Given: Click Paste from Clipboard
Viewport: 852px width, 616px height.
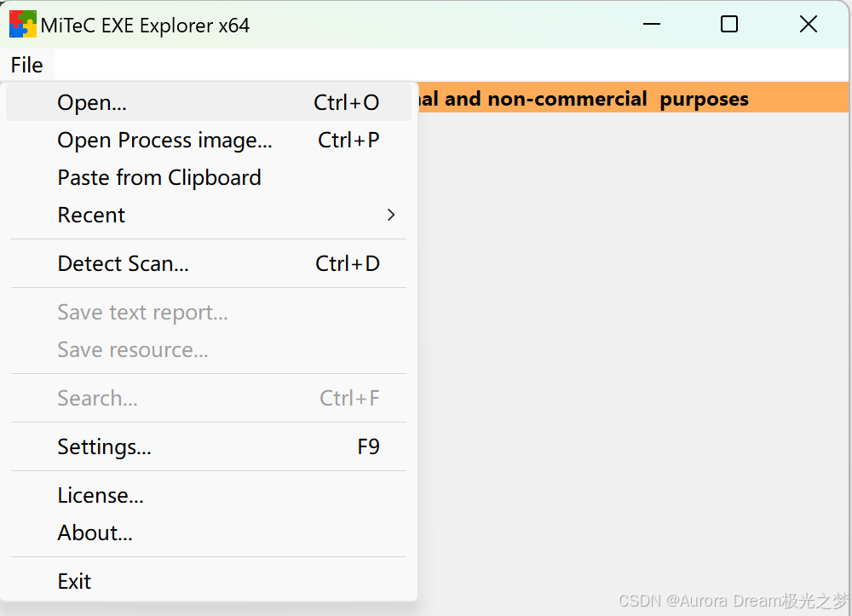Looking at the screenshot, I should click(x=209, y=177).
